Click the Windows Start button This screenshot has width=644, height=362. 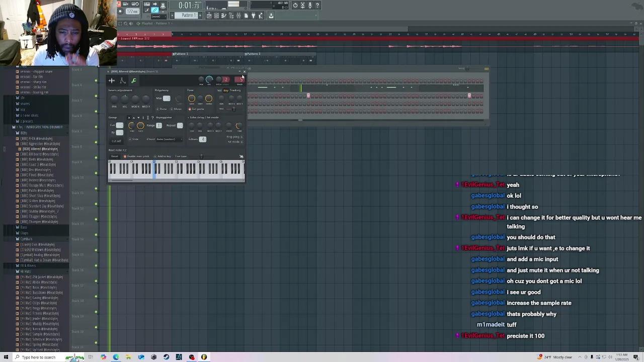tap(6, 357)
